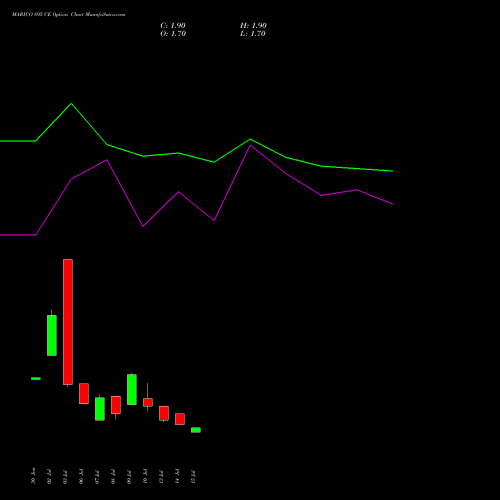Select the red candlestick for 08 Jul
This screenshot has width=500, height=500.
point(116,405)
